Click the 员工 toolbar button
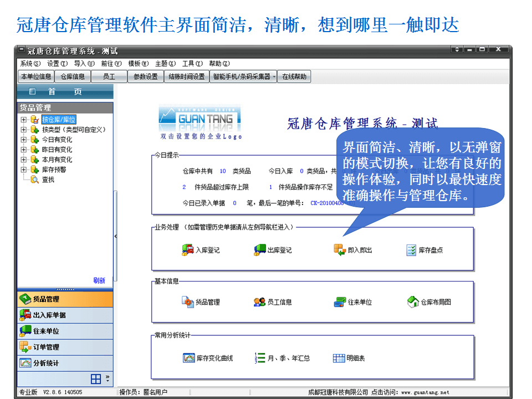 [x=109, y=76]
